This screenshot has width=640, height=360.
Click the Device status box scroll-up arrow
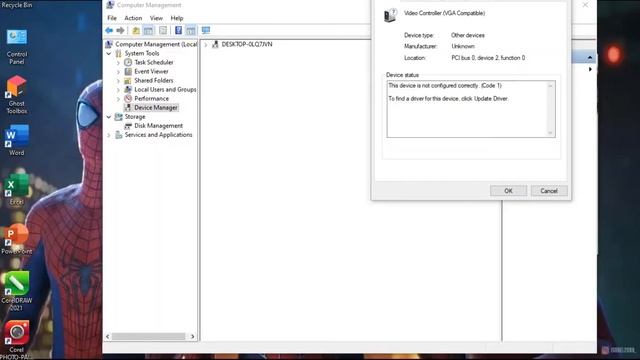point(550,86)
